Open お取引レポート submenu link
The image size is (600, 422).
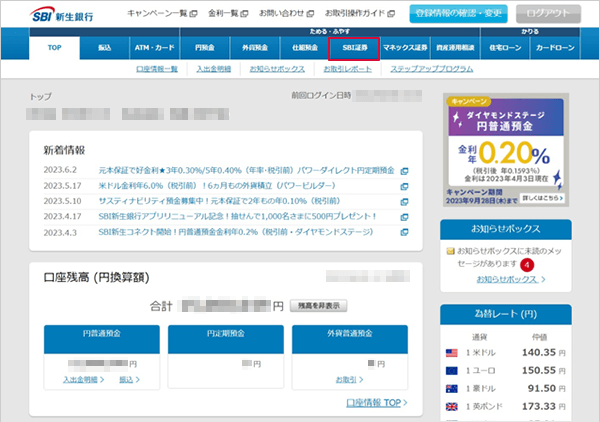click(347, 69)
